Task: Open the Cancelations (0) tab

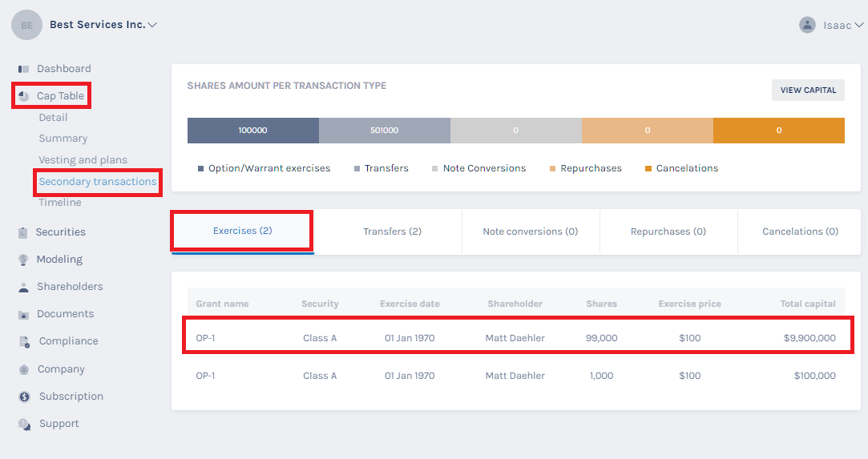Action: (x=800, y=232)
